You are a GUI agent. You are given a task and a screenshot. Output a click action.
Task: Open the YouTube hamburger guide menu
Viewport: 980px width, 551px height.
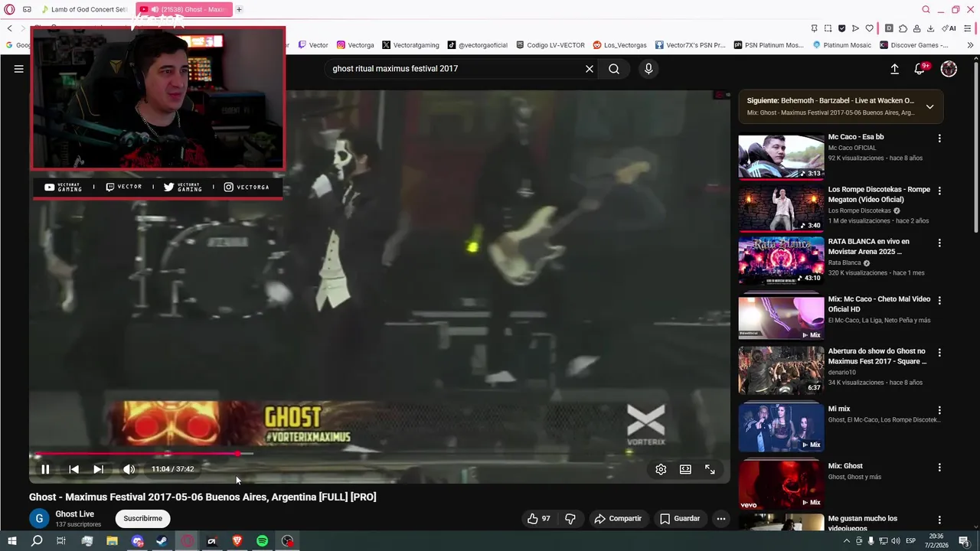[x=18, y=69]
